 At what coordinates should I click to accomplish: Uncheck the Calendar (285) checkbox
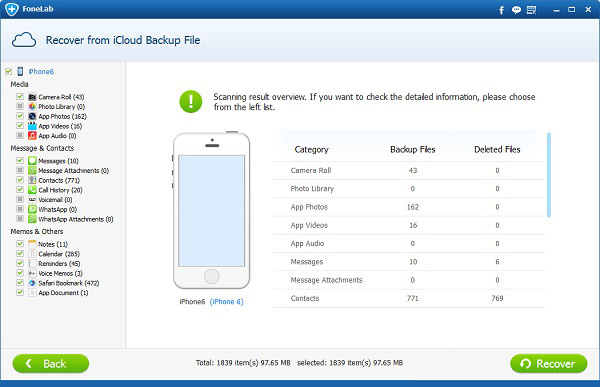[x=20, y=253]
